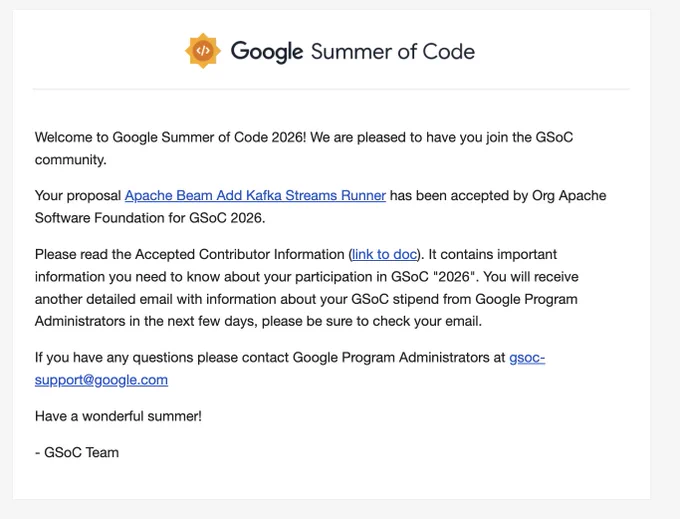This screenshot has width=680, height=519.
Task: Click the '- GSoC Team' signature
Action: (77, 453)
